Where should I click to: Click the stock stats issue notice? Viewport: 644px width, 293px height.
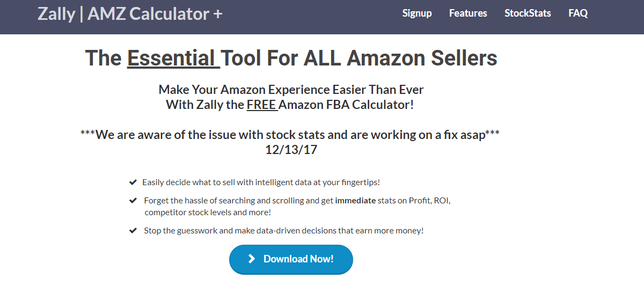pyautogui.click(x=290, y=134)
